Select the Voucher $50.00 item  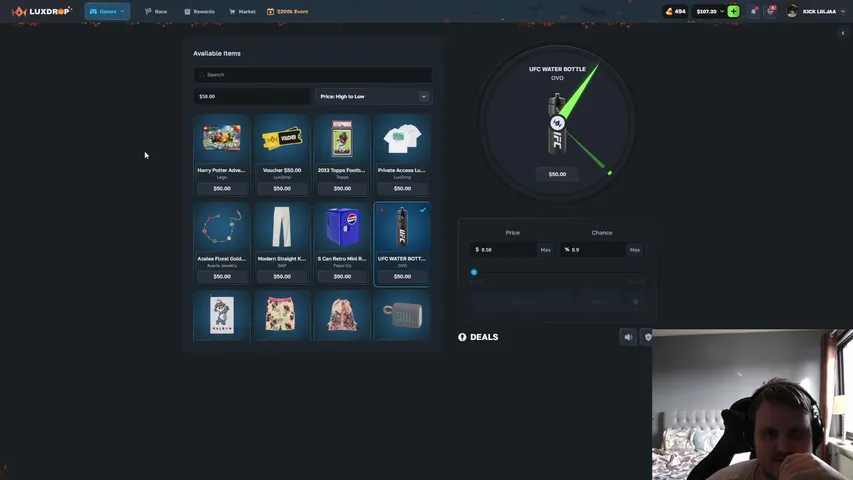coord(282,156)
